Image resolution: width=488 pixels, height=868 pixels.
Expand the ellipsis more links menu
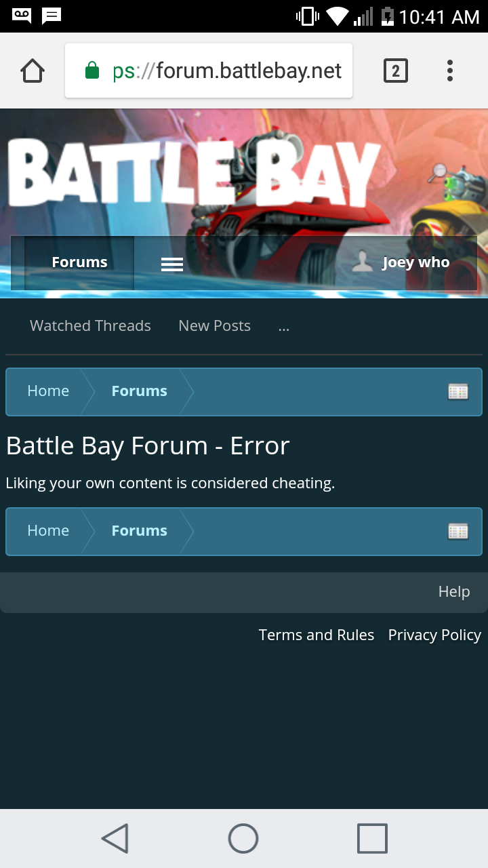tap(283, 327)
